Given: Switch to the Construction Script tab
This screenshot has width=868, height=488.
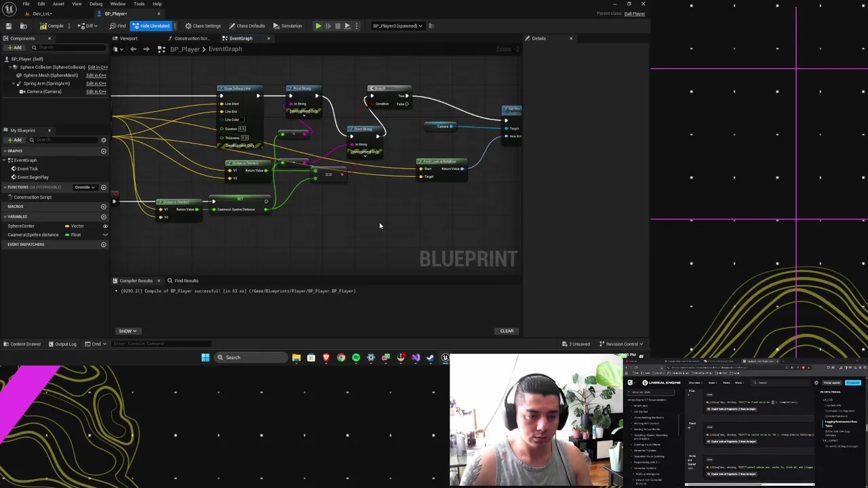Looking at the screenshot, I should pyautogui.click(x=191, y=38).
